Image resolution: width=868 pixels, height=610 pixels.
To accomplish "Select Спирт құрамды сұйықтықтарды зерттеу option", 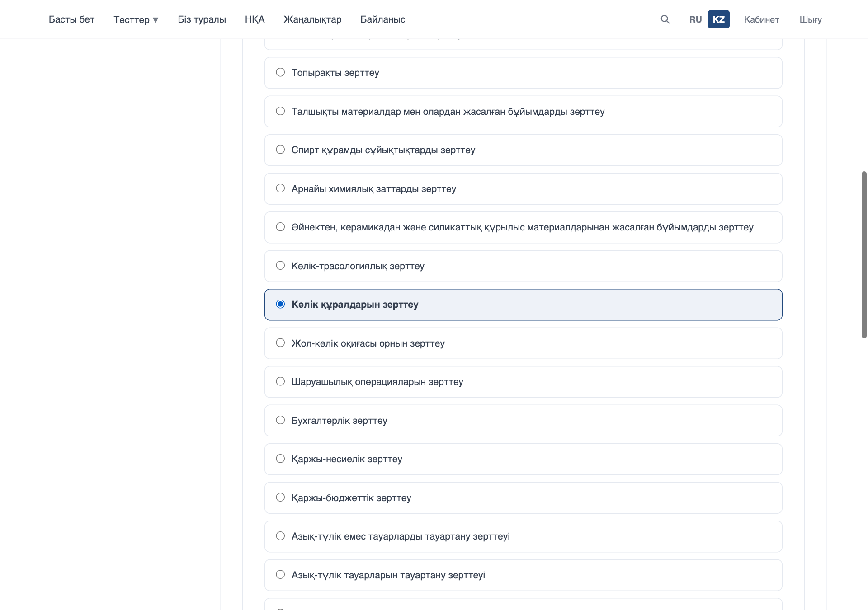I will coord(523,150).
